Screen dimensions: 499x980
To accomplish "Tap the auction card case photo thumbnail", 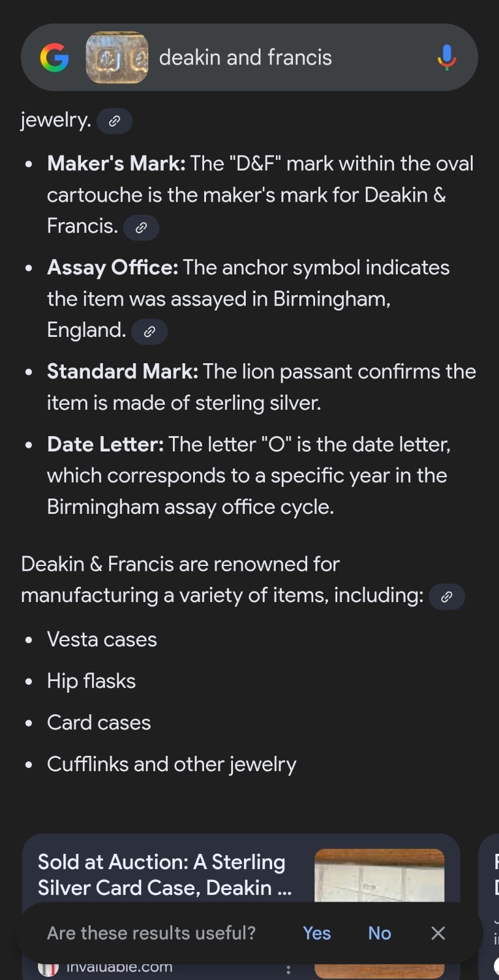I will [379, 875].
